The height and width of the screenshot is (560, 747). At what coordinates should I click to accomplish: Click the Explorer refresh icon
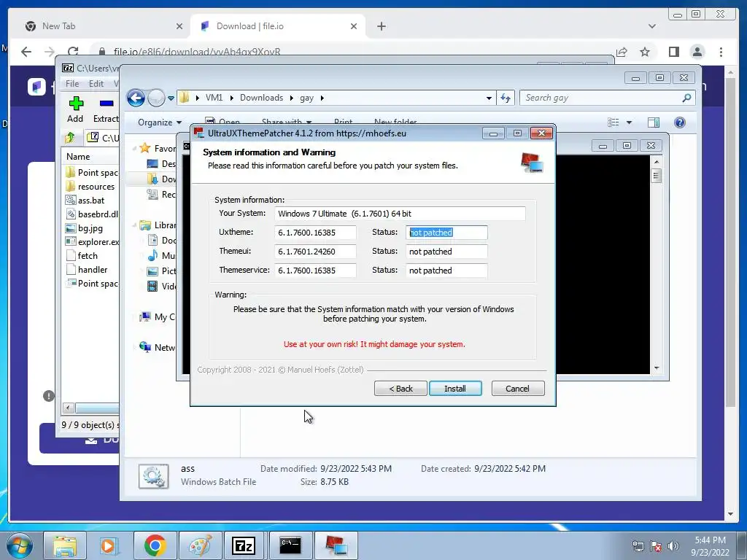pos(505,98)
